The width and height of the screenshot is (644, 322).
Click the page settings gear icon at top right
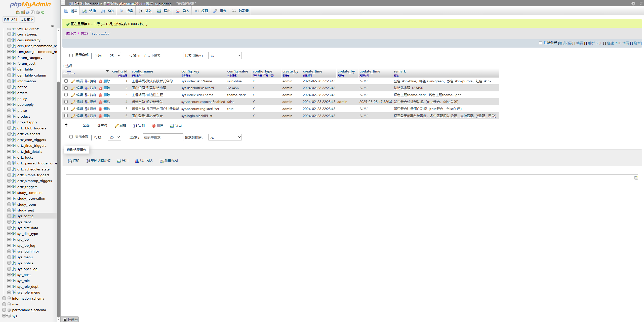click(633, 4)
